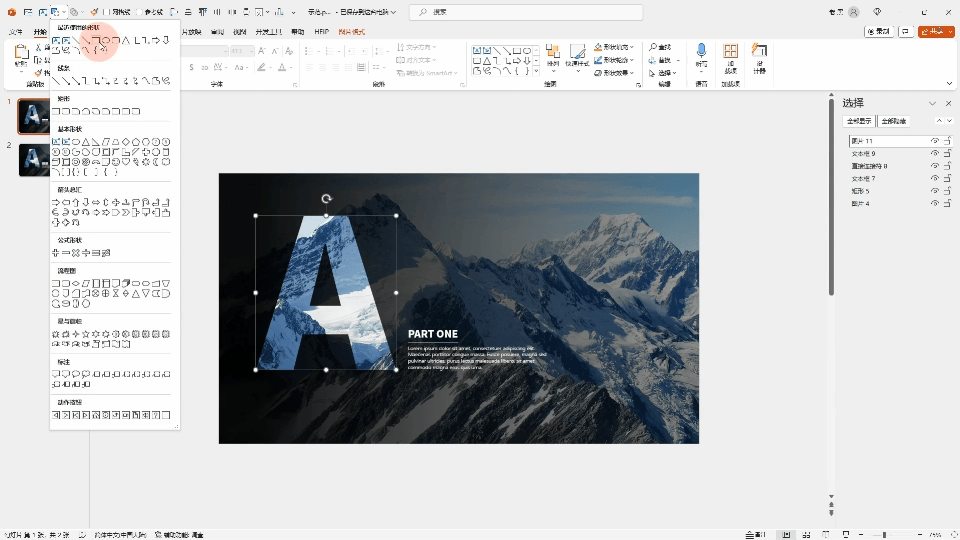Select the sun shape in Basic Shapes
Screen dimensions: 960x540
tap(146, 162)
